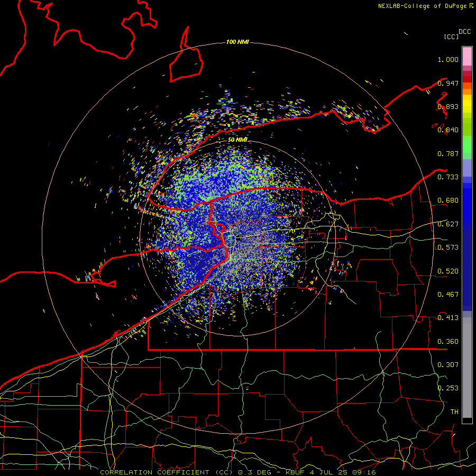Screen dimensions: 476x476
Task: Click the 0.467 scale value
Action: click(448, 295)
